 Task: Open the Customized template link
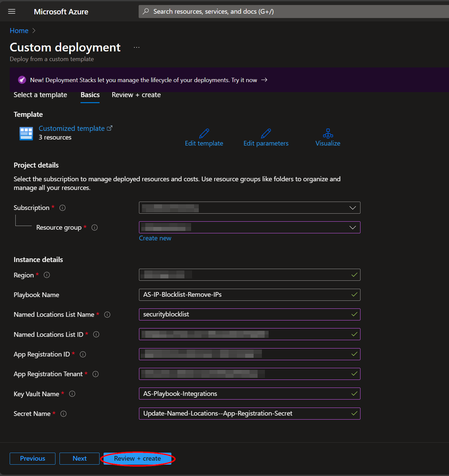(x=76, y=129)
